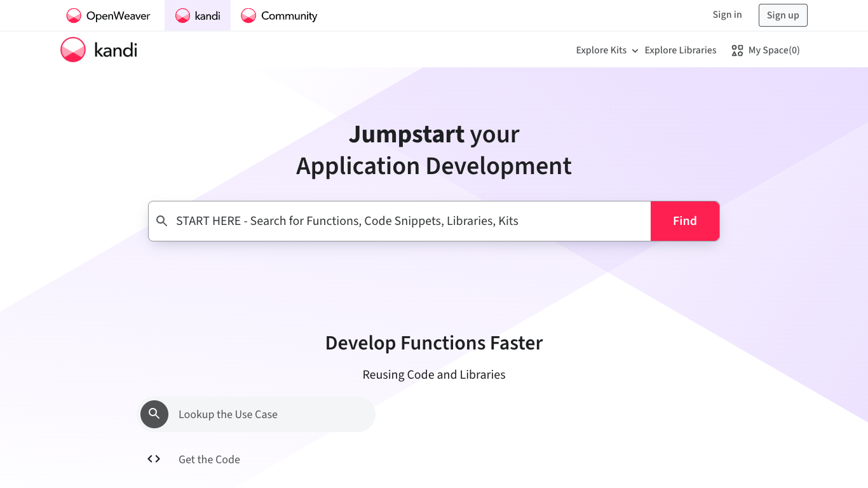Click the Find button
Screen dimensions: 868x488
[685, 221]
